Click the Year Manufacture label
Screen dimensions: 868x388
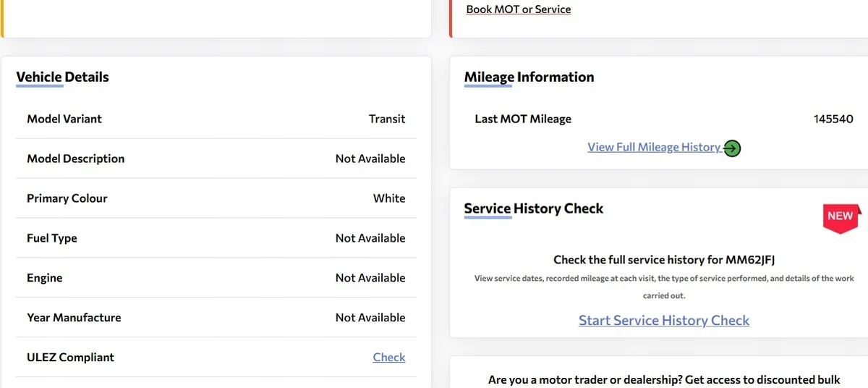coord(74,318)
